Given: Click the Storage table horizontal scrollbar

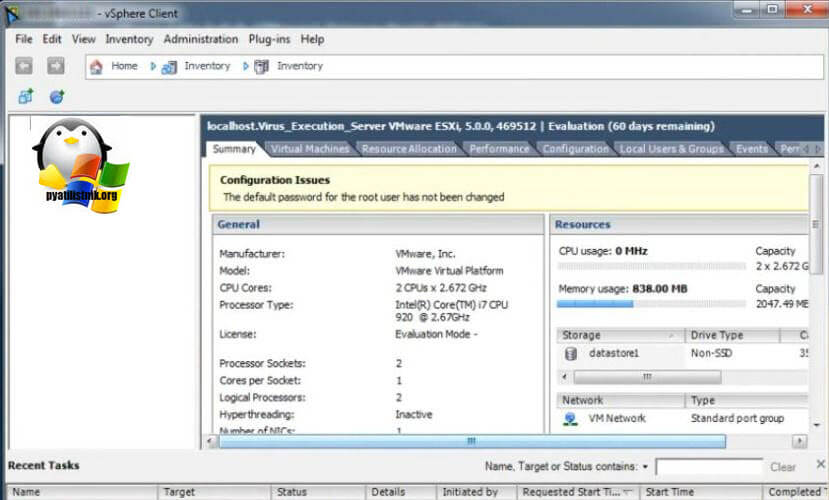Looking at the screenshot, I should [x=647, y=377].
